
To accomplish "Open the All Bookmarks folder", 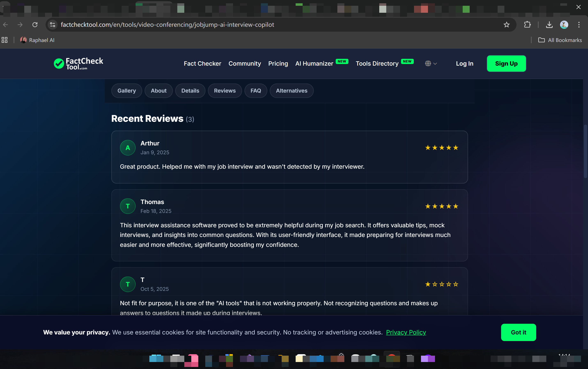I will click(x=560, y=40).
